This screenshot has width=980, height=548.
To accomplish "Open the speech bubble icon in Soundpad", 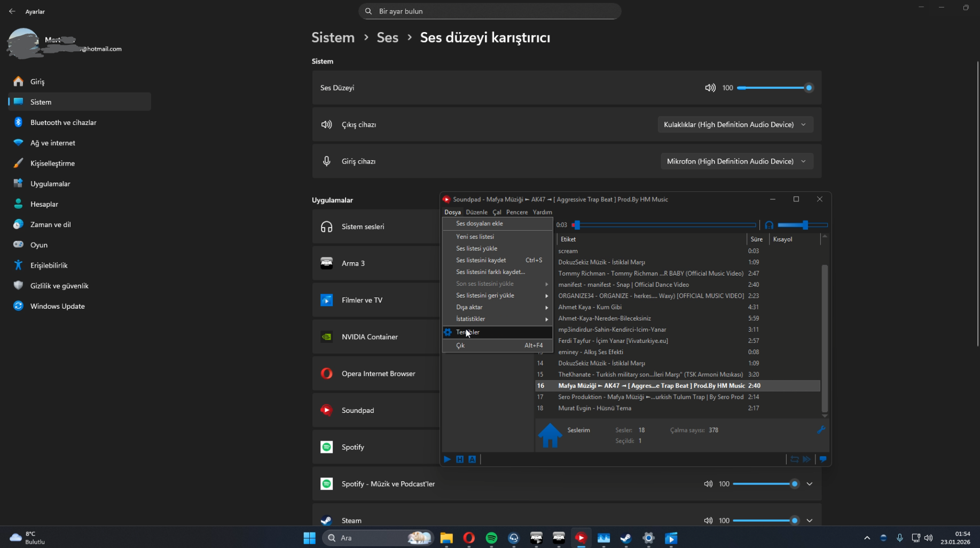I will click(x=823, y=459).
